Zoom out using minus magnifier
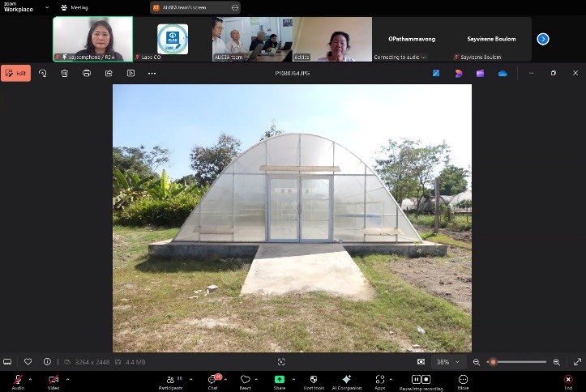The width and height of the screenshot is (586, 392). tap(476, 362)
